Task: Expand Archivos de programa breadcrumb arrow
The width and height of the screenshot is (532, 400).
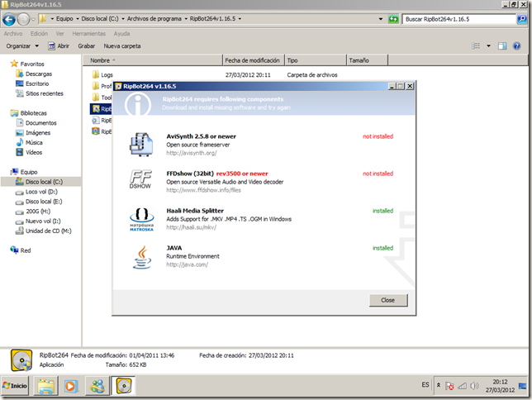Action: [186, 19]
